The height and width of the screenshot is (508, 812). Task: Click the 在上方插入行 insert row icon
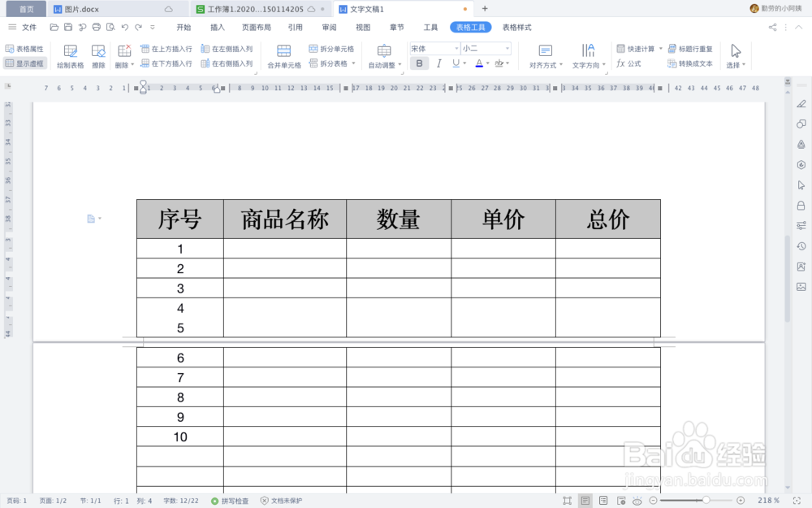coord(171,49)
